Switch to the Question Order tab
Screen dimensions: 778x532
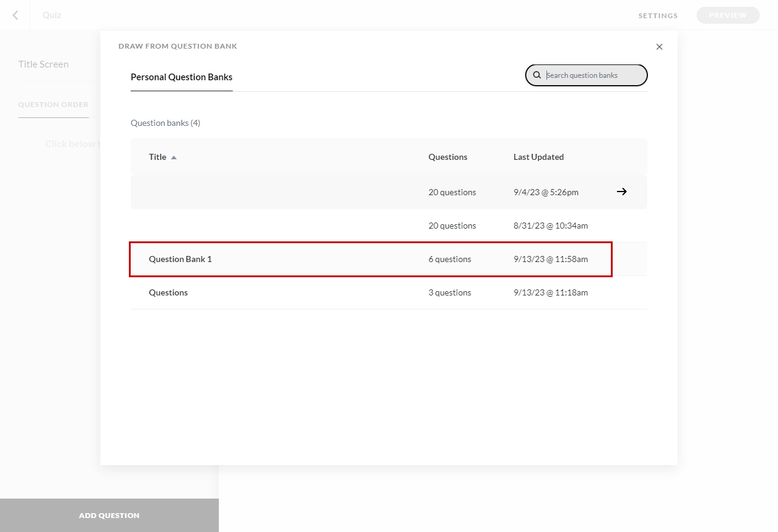click(53, 105)
